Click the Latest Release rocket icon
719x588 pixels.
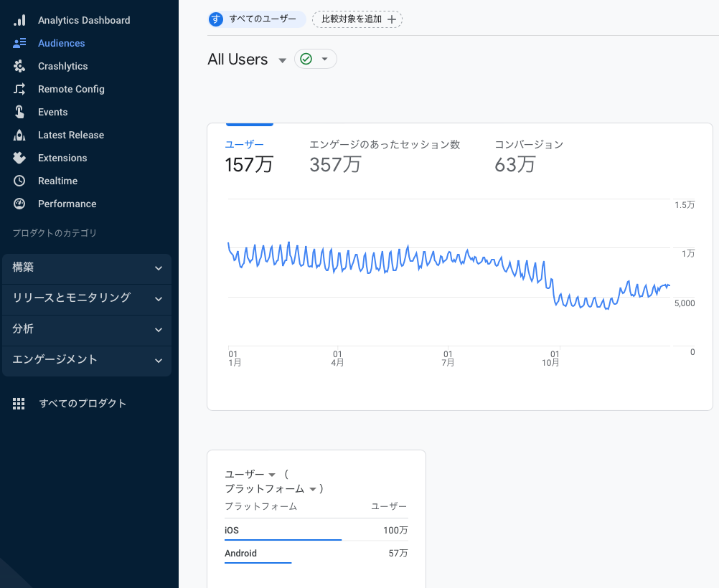pos(19,135)
